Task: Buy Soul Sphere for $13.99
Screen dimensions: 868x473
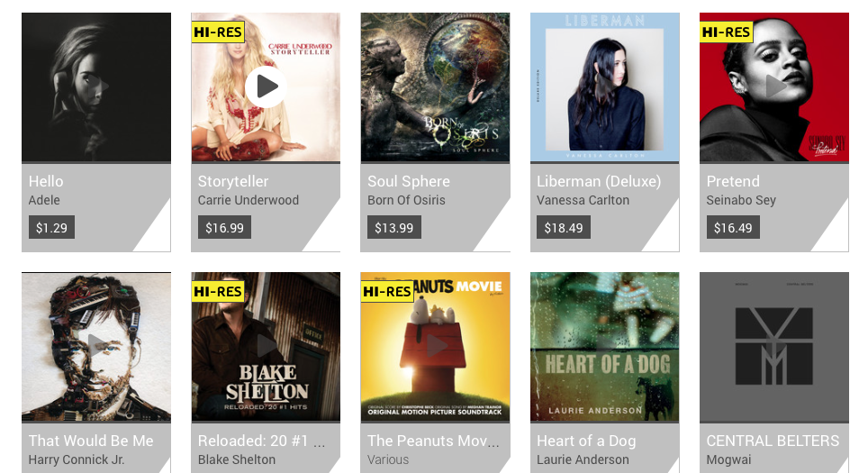Action: tap(393, 228)
